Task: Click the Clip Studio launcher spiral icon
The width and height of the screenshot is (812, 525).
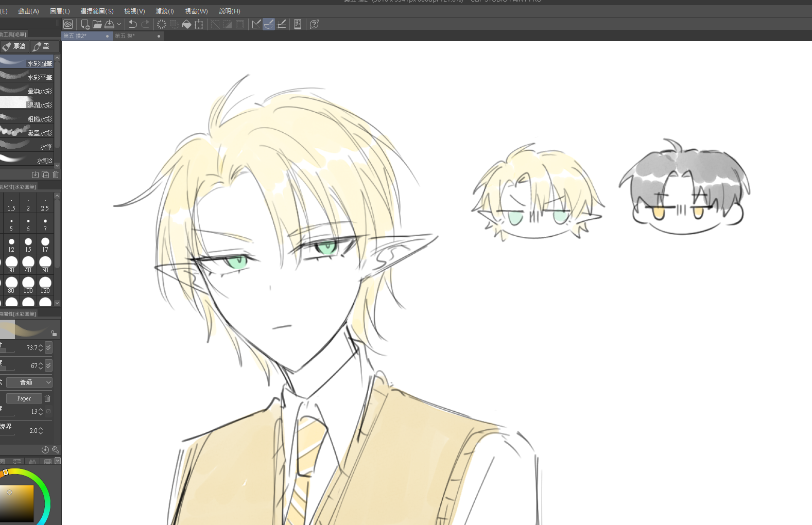Action: [68, 24]
